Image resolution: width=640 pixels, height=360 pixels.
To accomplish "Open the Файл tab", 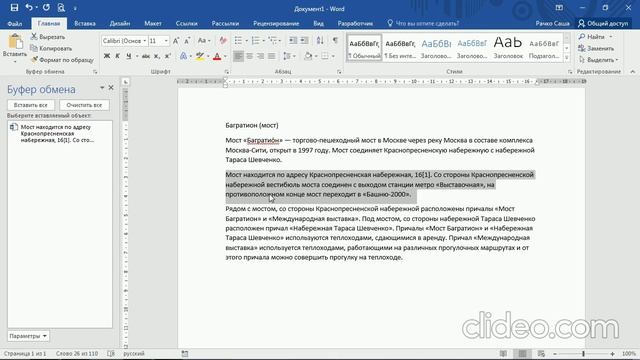I will click(x=15, y=23).
